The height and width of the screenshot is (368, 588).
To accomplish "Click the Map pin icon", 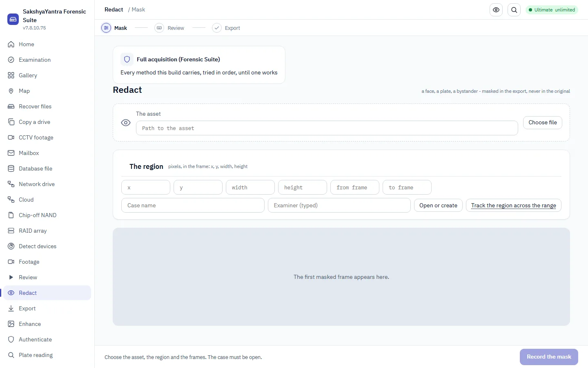I will pyautogui.click(x=11, y=91).
